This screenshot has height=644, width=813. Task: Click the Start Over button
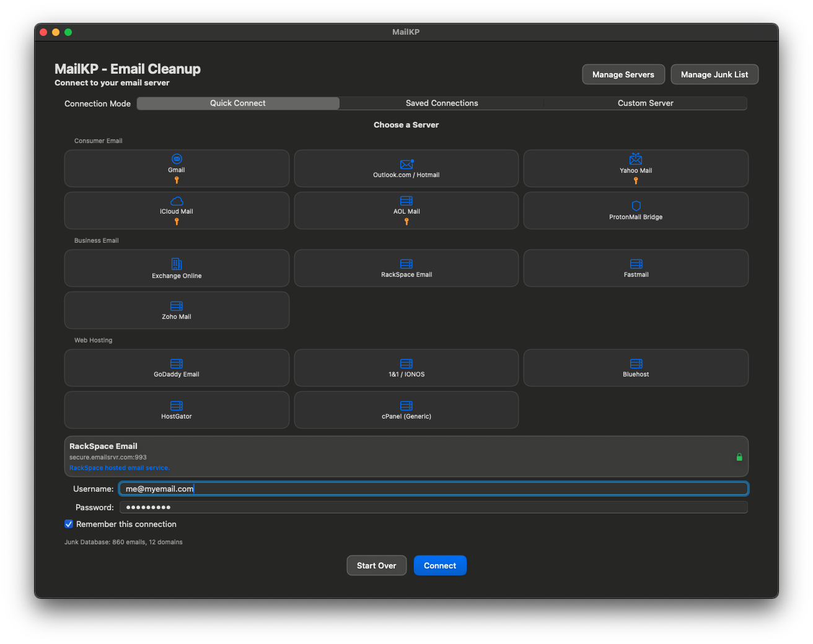pyautogui.click(x=377, y=565)
